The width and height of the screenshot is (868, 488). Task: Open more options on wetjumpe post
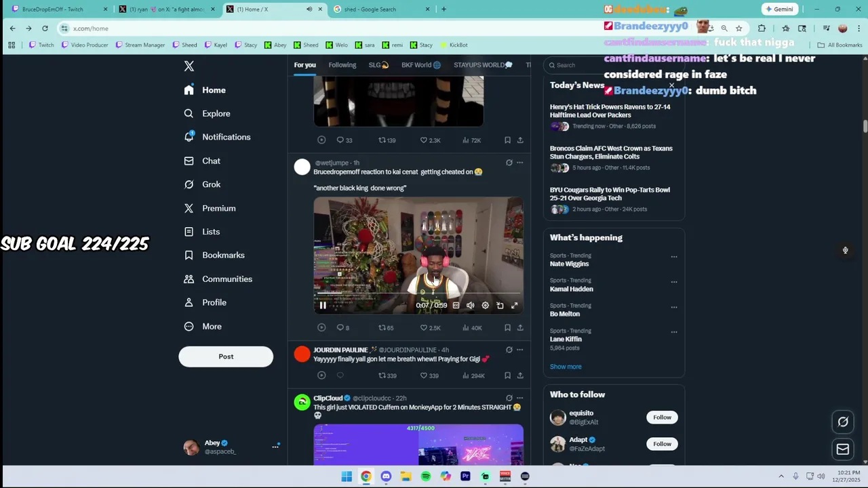[x=520, y=163]
